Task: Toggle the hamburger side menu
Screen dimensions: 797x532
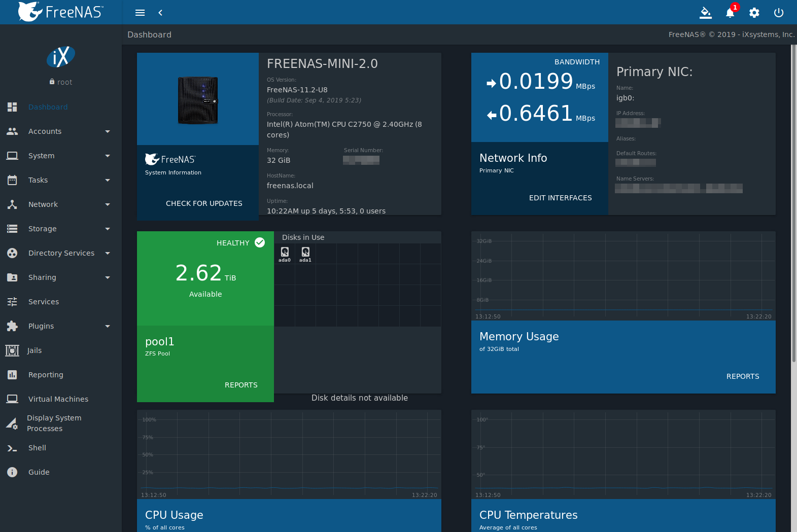Action: 140,13
